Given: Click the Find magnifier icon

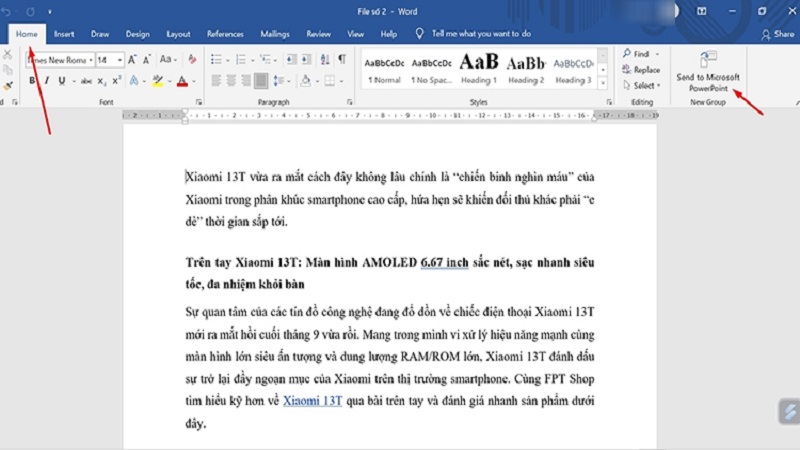Looking at the screenshot, I should pos(627,53).
